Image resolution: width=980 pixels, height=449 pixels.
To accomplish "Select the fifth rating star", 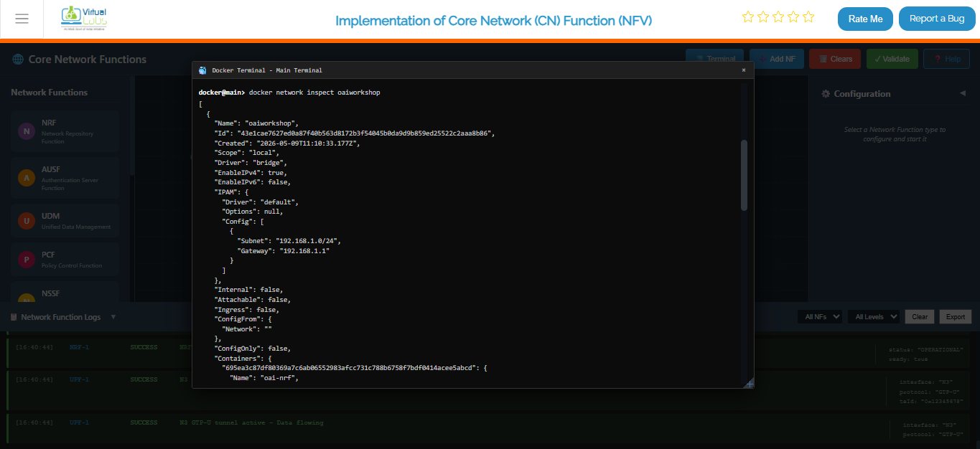I will [x=808, y=16].
